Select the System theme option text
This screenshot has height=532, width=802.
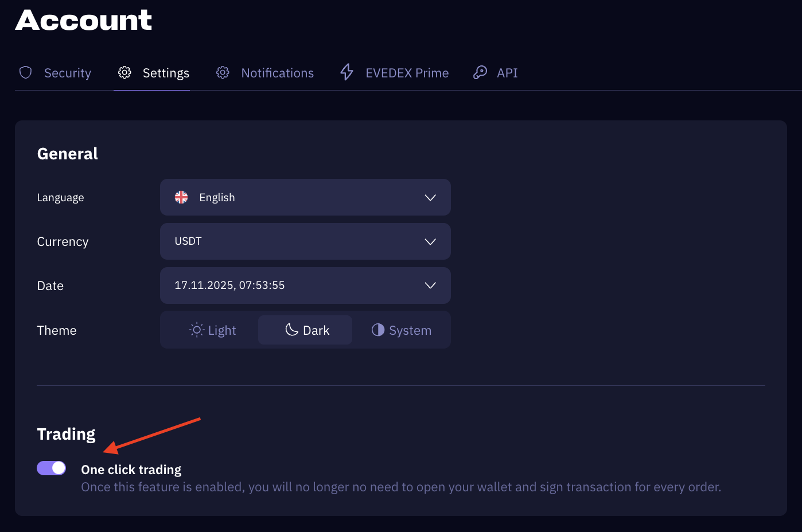point(410,331)
